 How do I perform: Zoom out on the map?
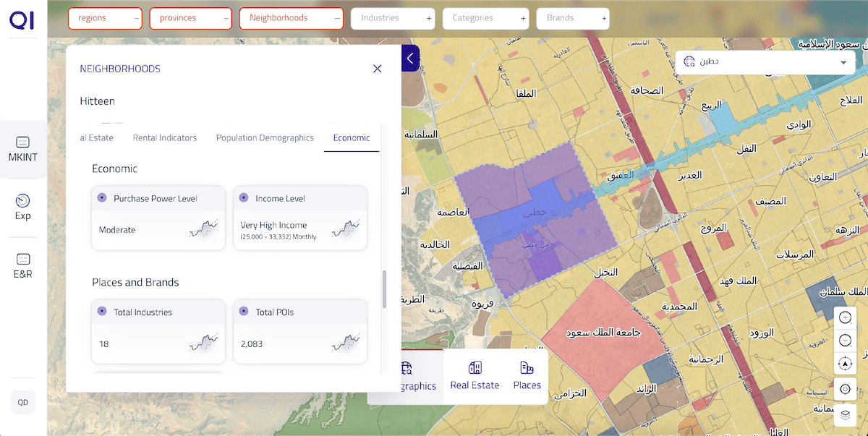pyautogui.click(x=845, y=341)
